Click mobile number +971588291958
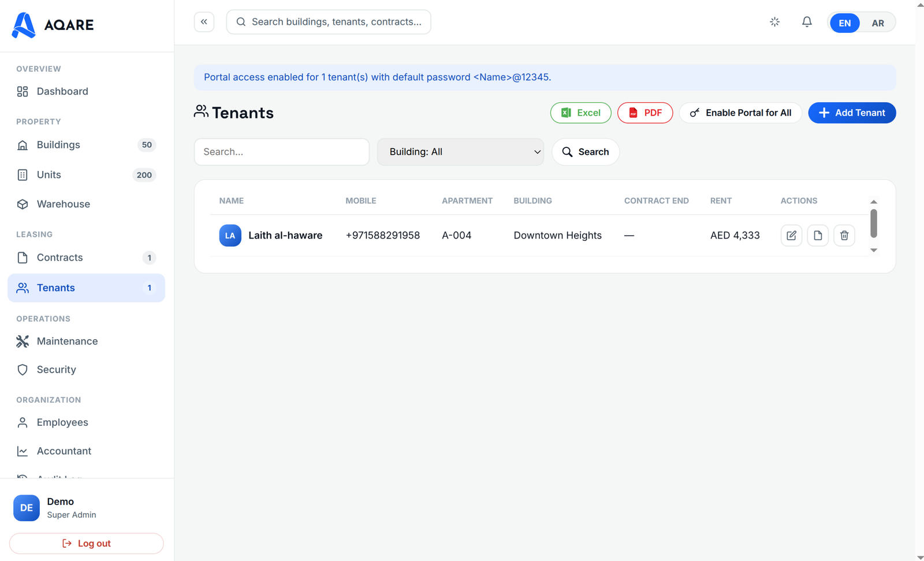The width and height of the screenshot is (924, 561). pyautogui.click(x=382, y=236)
